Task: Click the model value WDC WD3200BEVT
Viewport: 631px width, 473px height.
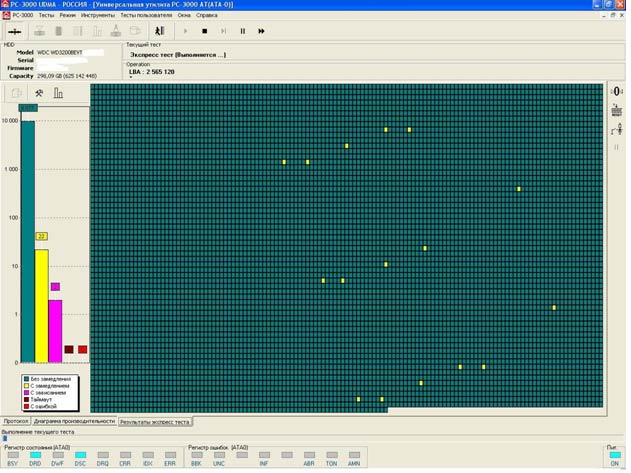Action: point(60,53)
